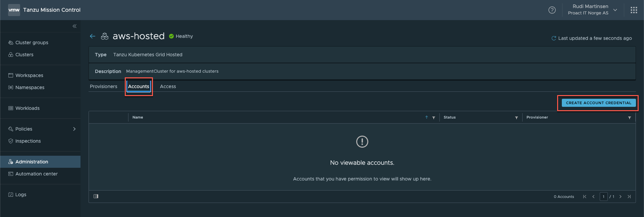
Task: Go to last page of accounts
Action: pos(629,197)
